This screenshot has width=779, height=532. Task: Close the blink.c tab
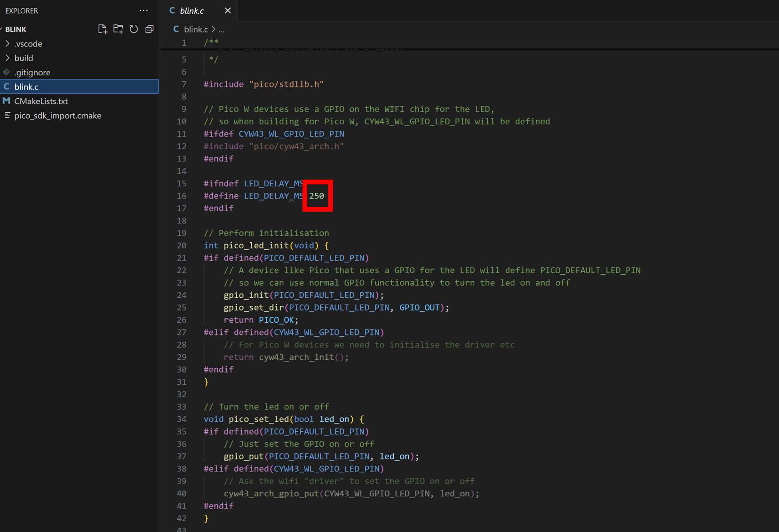click(x=228, y=10)
